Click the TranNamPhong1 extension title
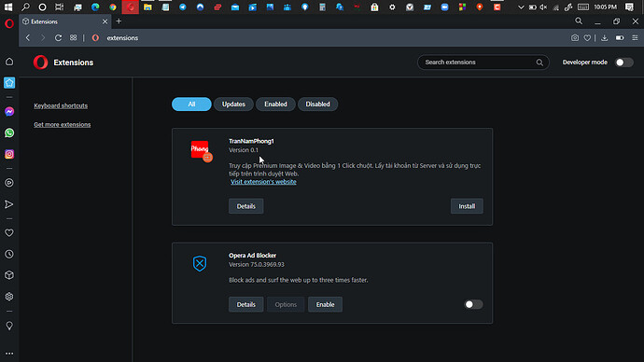644x362 pixels. pyautogui.click(x=251, y=141)
